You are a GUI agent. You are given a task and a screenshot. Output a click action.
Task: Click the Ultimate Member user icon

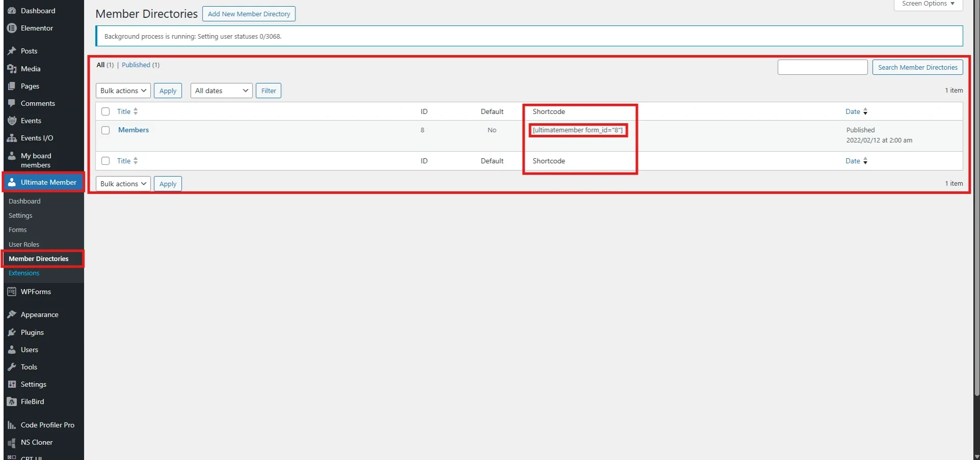pyautogui.click(x=12, y=182)
